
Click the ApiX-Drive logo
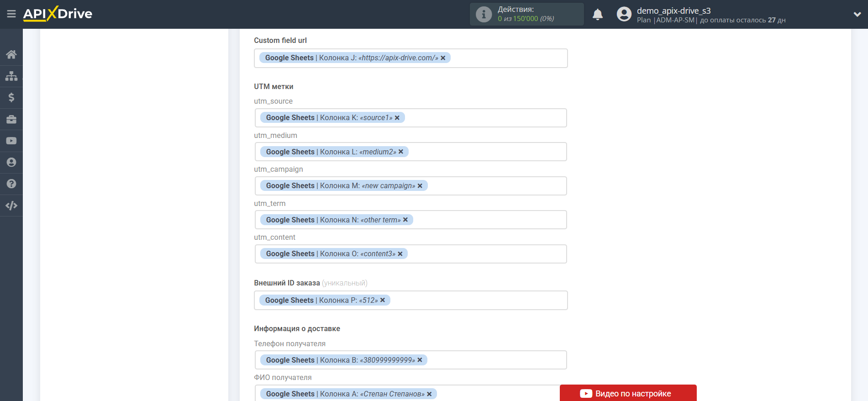(x=58, y=14)
